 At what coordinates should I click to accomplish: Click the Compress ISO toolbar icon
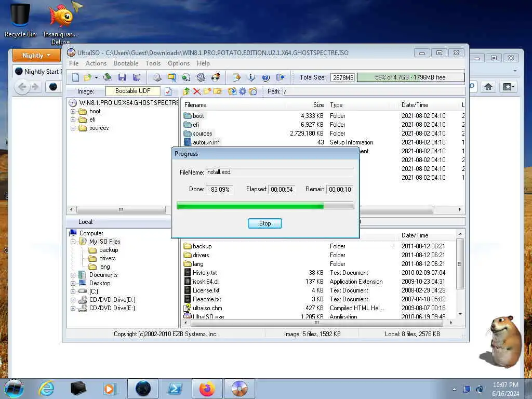[x=172, y=77]
